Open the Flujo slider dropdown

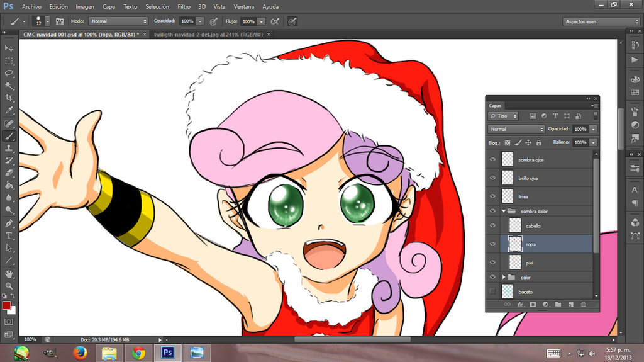click(261, 21)
